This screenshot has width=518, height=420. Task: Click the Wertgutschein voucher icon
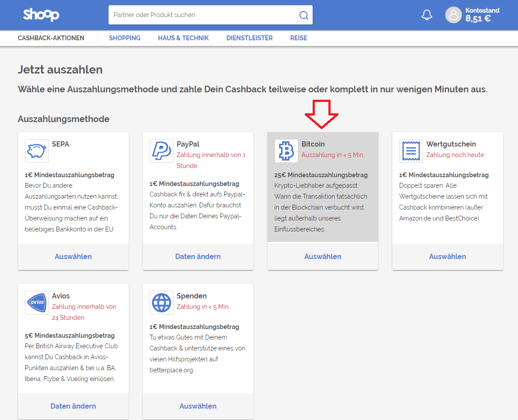[x=411, y=151]
